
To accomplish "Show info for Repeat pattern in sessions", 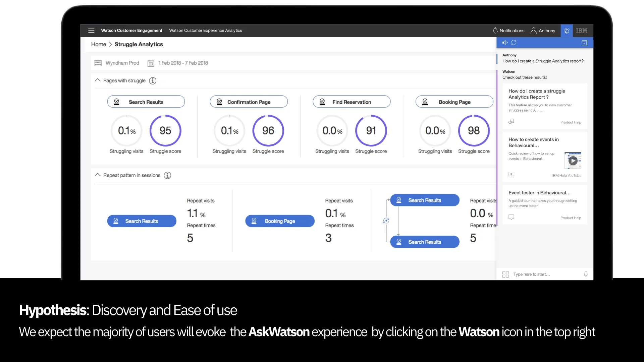I will [x=167, y=175].
